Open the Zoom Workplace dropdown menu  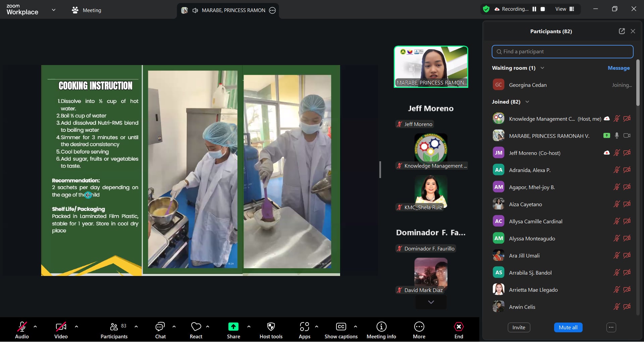(54, 10)
